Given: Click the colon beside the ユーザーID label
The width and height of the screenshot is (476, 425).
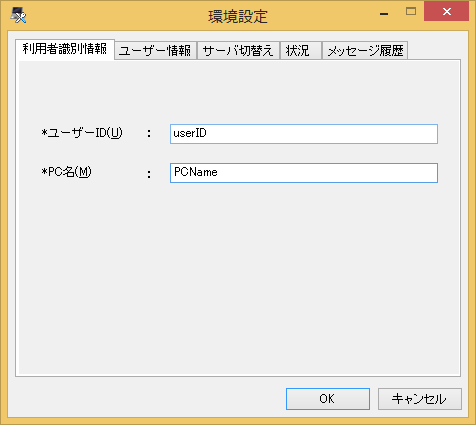Looking at the screenshot, I should click(x=149, y=134).
